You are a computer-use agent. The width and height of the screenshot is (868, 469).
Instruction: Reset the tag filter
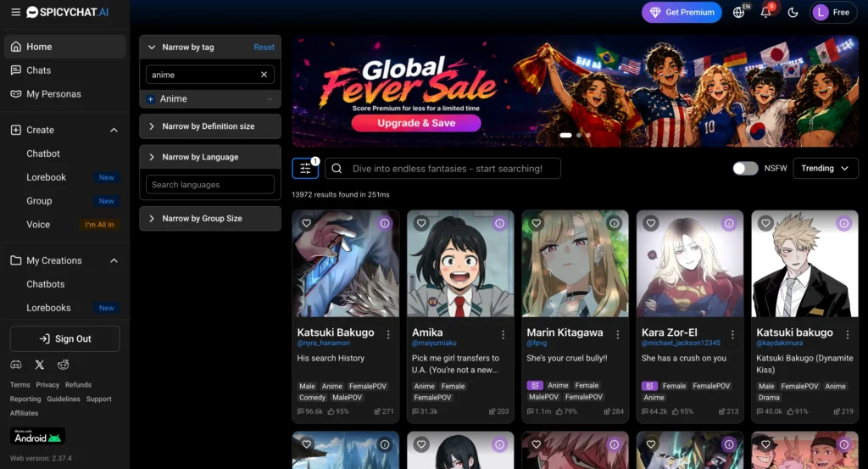(x=264, y=47)
